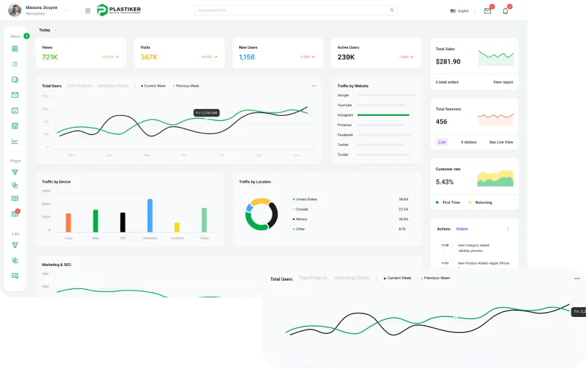Viewport: 588px width, 370px height.
Task: Click the green sidebar collapse arrow next to Menu
Action: point(27,36)
